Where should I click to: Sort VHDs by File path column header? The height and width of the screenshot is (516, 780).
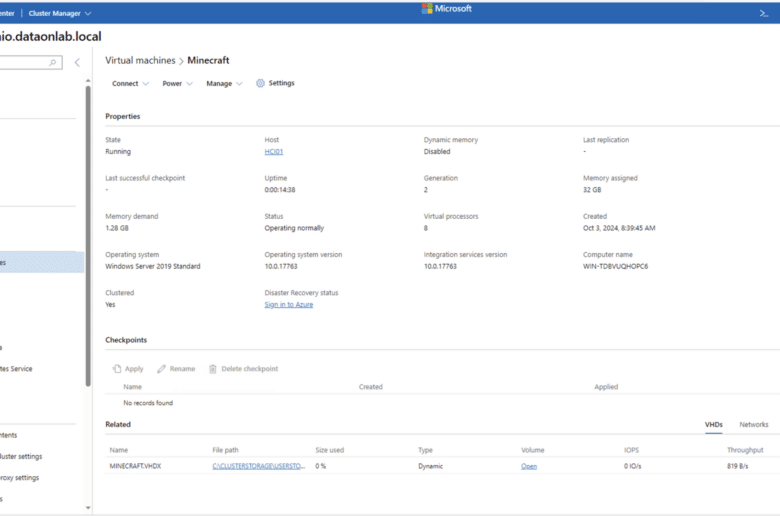(x=225, y=450)
